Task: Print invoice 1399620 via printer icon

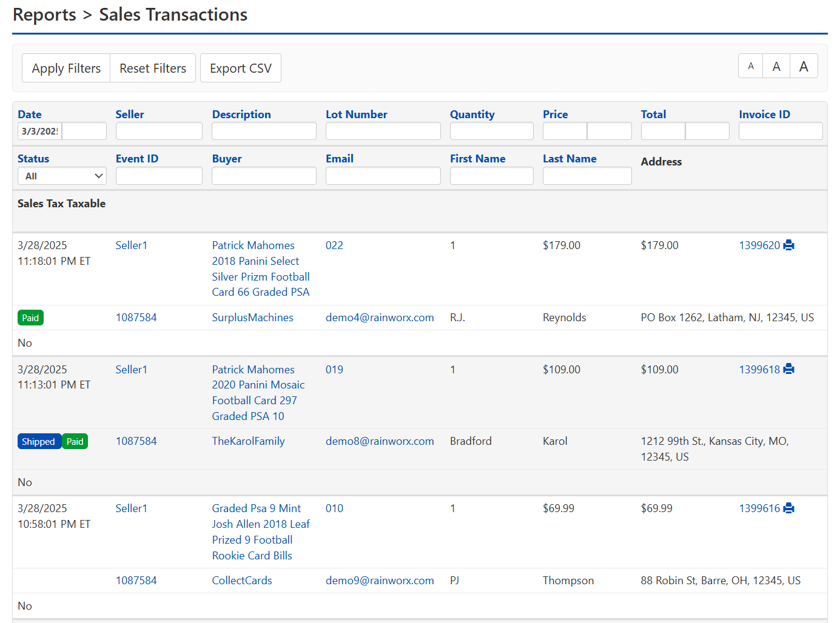Action: pos(788,245)
